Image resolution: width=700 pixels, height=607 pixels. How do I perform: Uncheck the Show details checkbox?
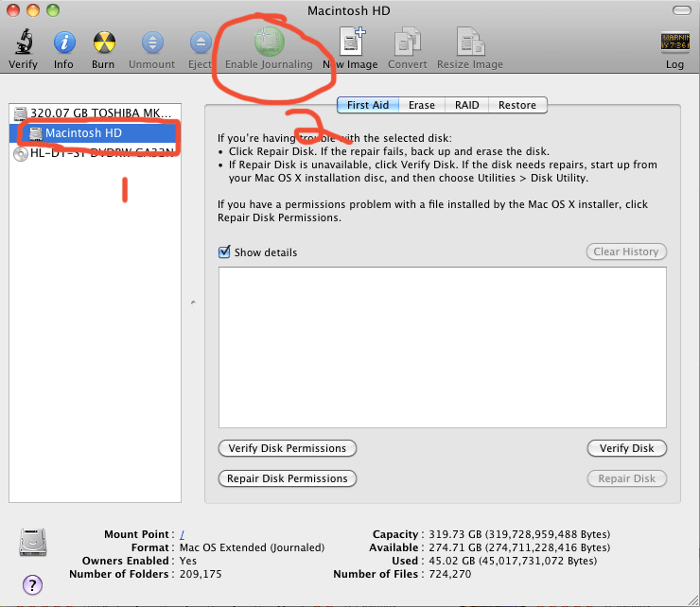(x=224, y=251)
